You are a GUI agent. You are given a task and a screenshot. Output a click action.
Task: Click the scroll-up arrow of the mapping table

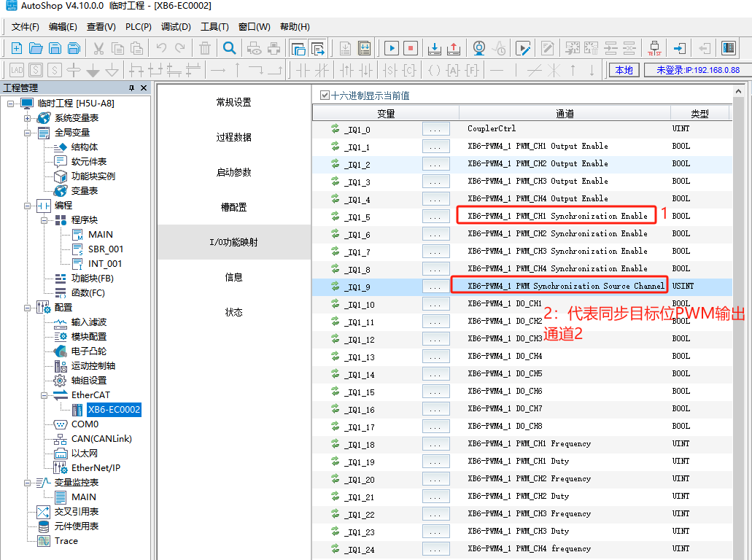click(739, 91)
